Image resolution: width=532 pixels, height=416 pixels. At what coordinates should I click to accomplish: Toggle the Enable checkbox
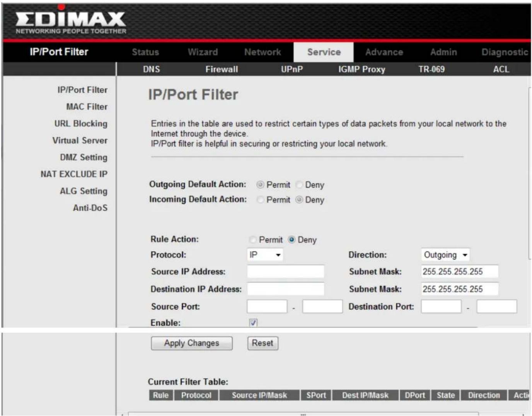pyautogui.click(x=253, y=322)
